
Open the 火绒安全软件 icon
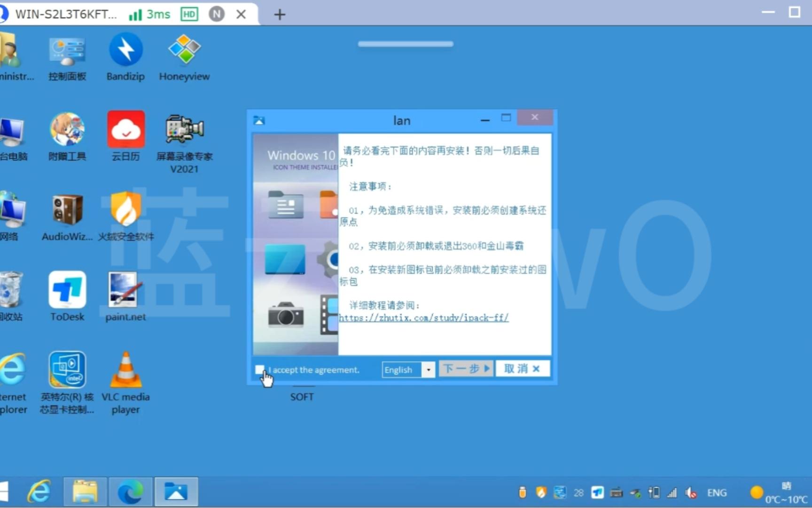point(125,217)
